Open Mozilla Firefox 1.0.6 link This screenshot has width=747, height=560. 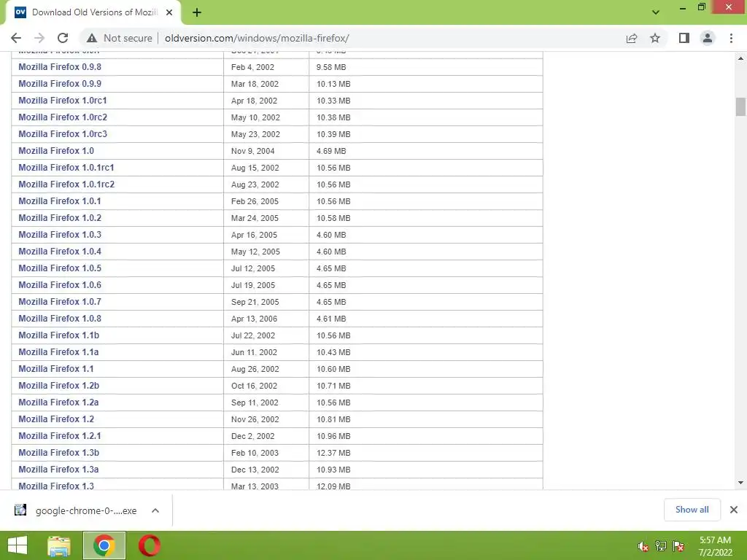60,285
